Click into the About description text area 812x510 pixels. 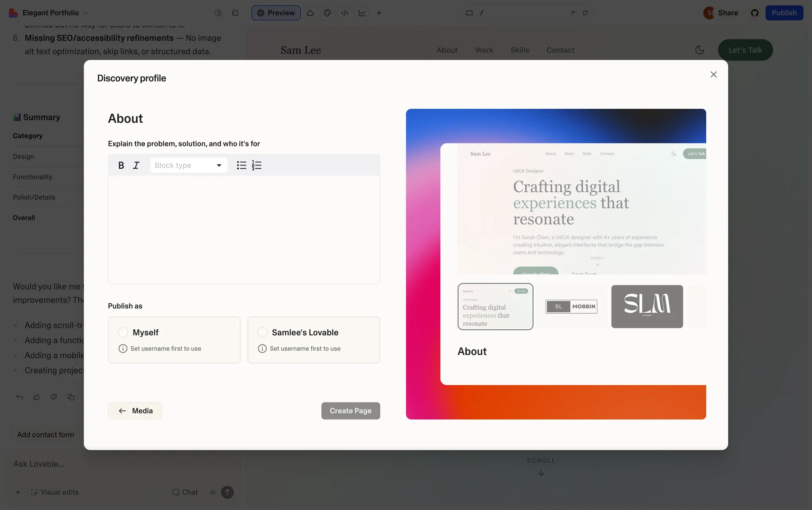[x=244, y=229]
